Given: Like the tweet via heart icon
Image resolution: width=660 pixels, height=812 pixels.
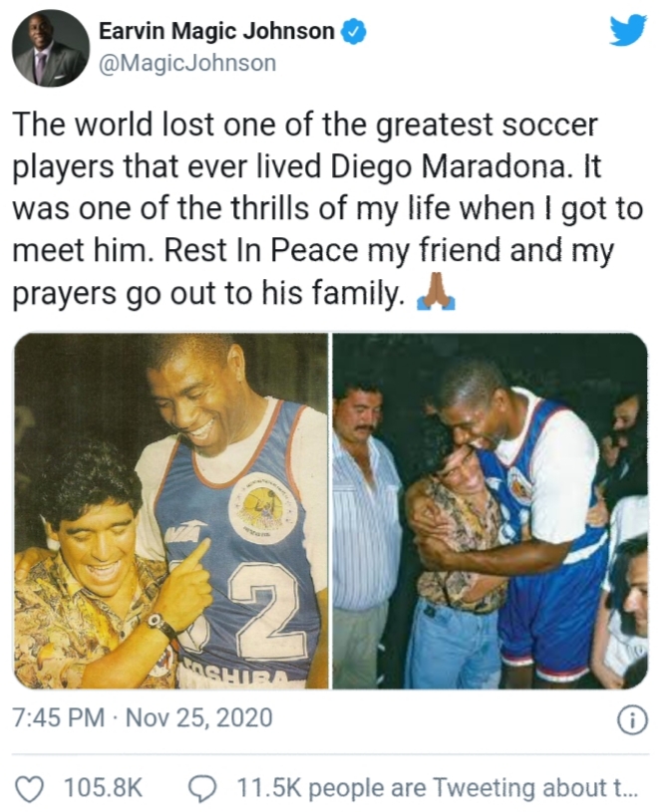Looking at the screenshot, I should (x=31, y=788).
